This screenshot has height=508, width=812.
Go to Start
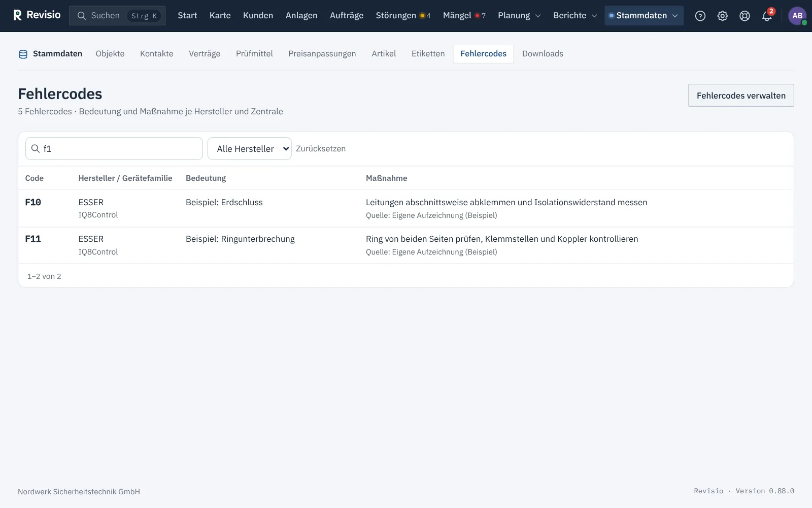tap(187, 16)
